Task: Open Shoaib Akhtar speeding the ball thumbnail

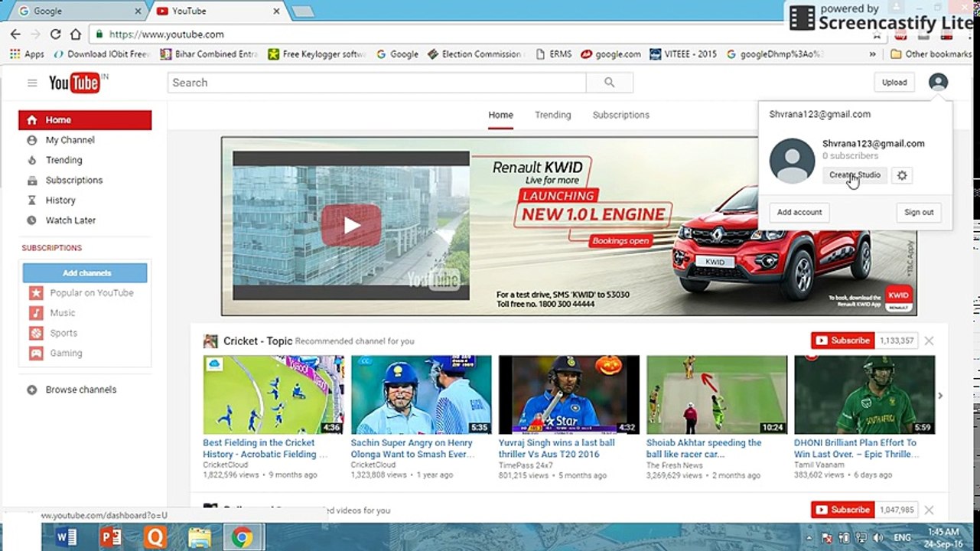Action: (x=717, y=395)
